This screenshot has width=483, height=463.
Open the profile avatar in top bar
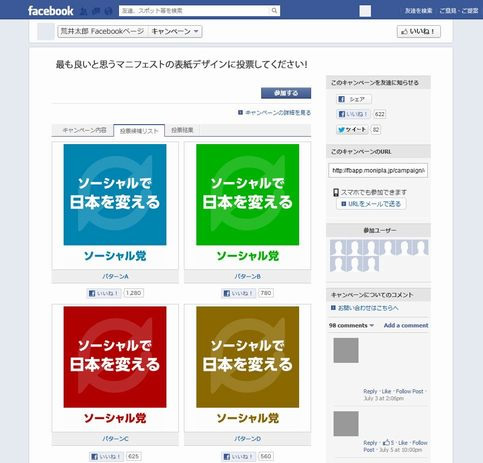(x=365, y=11)
